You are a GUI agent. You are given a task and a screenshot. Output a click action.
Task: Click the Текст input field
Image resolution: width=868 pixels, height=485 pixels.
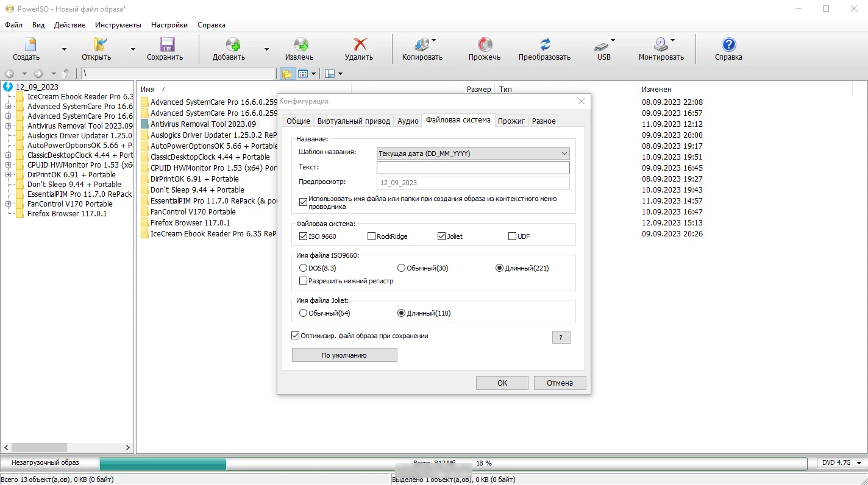point(473,168)
